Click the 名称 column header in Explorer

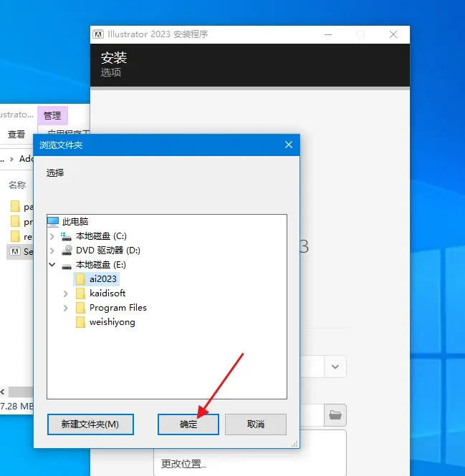point(17,185)
